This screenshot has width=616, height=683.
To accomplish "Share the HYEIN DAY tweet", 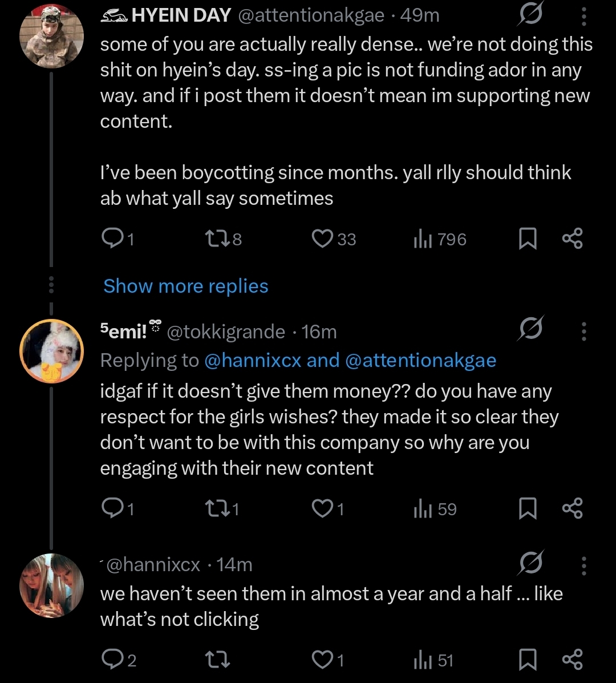I will point(572,239).
